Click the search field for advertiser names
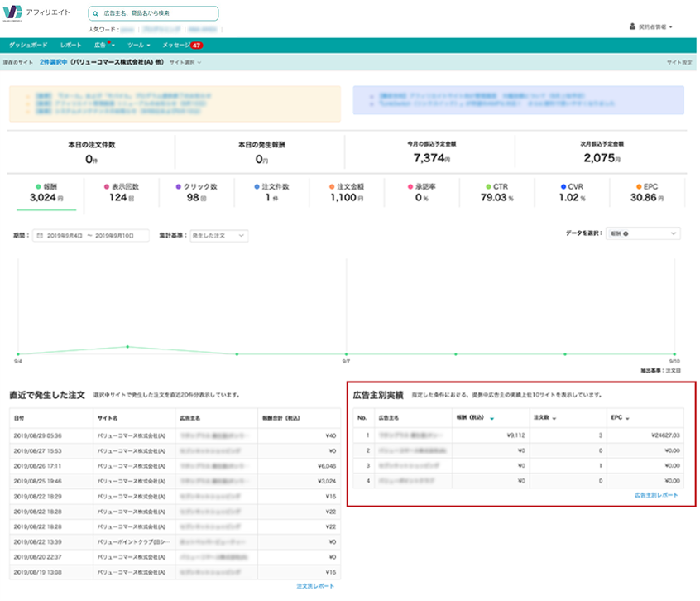 (153, 13)
